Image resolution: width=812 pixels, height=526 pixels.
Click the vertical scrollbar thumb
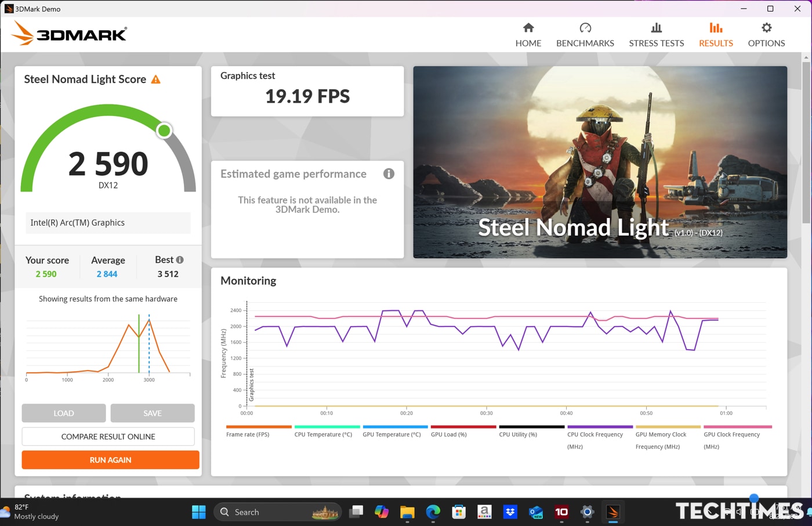point(806,142)
